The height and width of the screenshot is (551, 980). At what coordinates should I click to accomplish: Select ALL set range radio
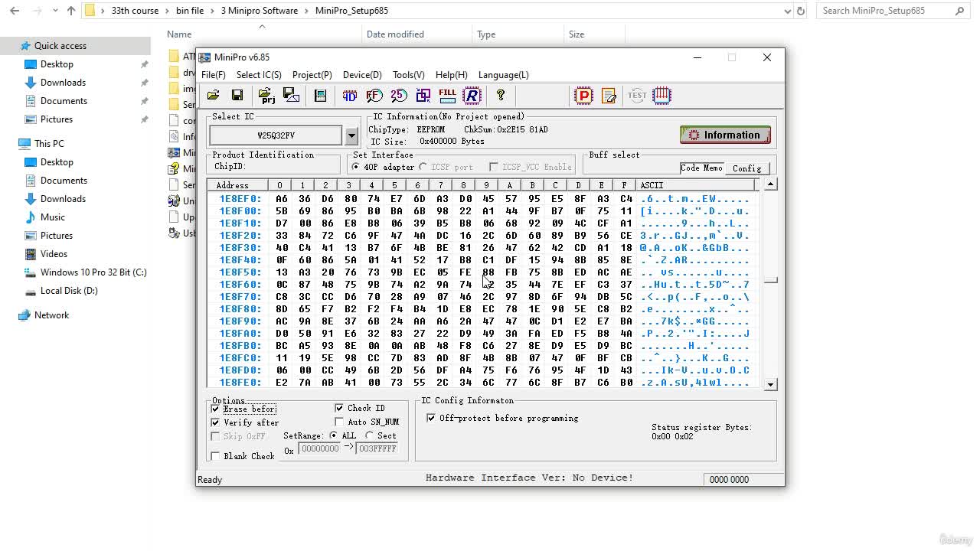click(333, 435)
